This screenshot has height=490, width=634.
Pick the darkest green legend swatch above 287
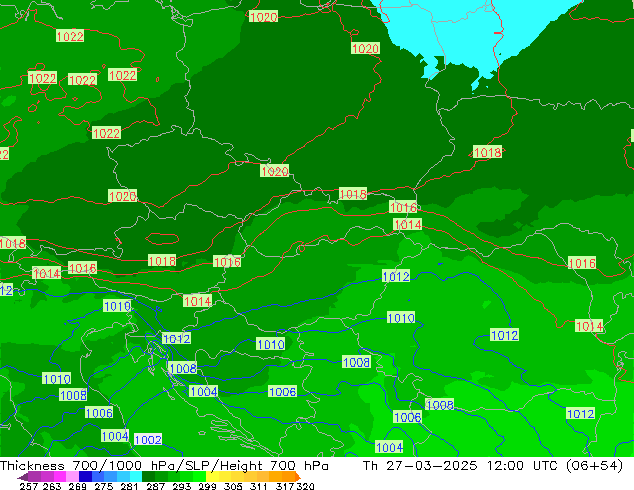pos(148,476)
